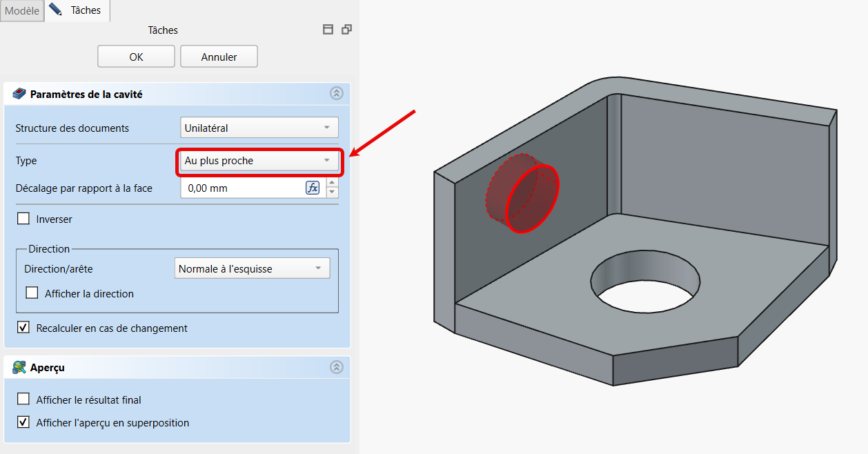Image resolution: width=868 pixels, height=454 pixels.
Task: Click the Tâches panel maximize icon
Action: tap(328, 30)
